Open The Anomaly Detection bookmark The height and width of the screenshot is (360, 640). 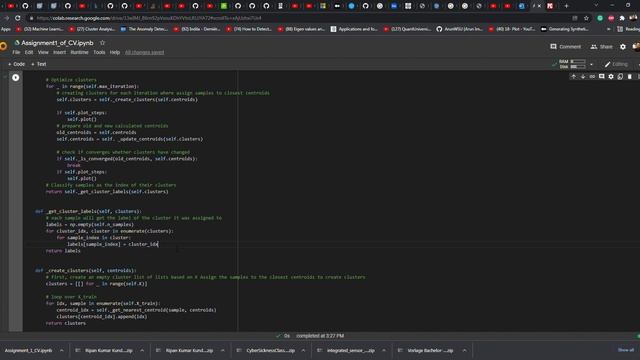(x=144, y=29)
